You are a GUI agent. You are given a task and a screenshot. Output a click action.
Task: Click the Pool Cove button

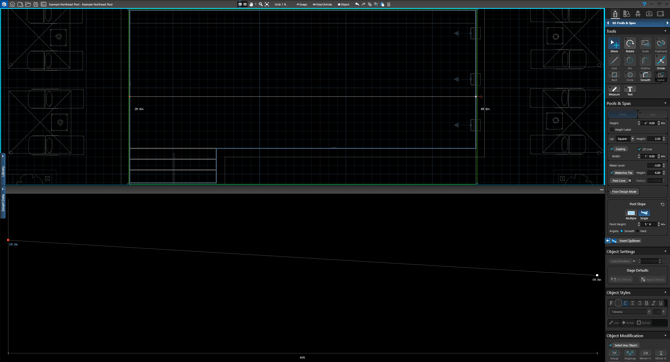(619, 181)
